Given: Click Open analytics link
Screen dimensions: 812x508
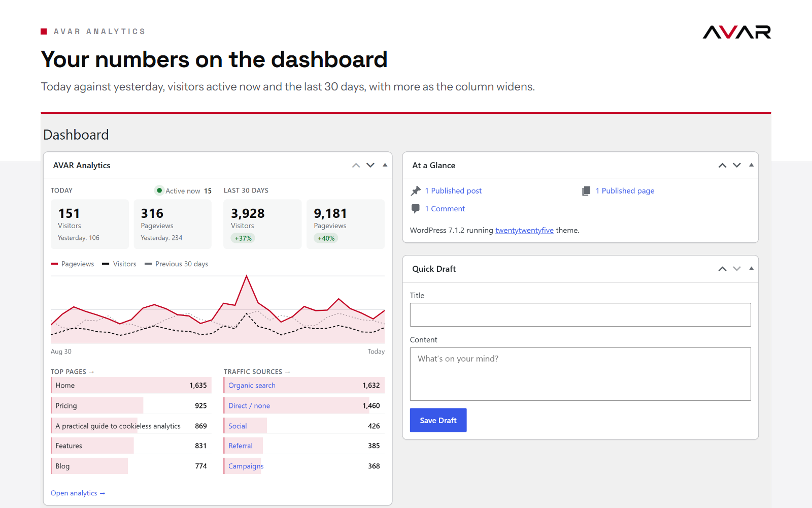Looking at the screenshot, I should coord(78,493).
